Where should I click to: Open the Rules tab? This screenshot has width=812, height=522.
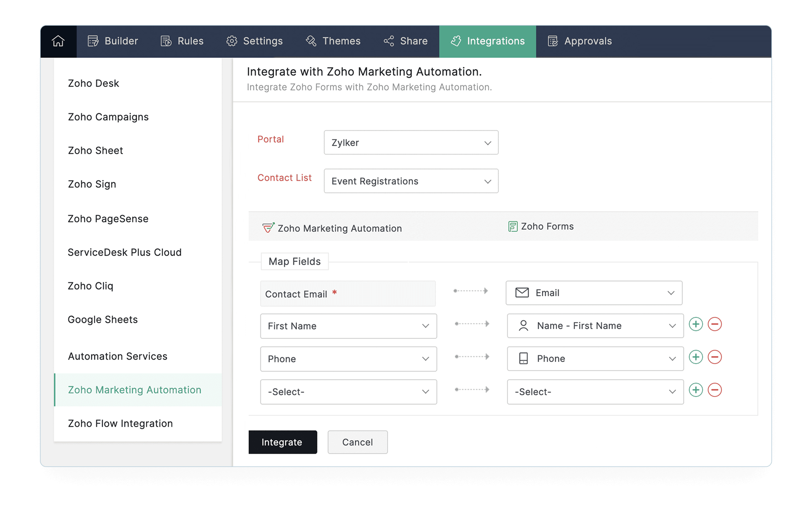(182, 41)
